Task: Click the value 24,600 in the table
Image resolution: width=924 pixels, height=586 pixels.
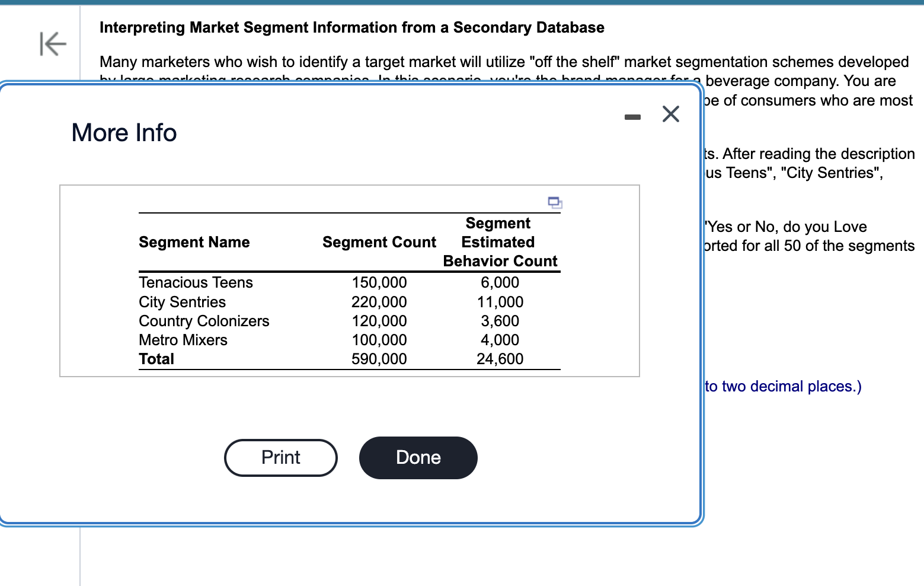Action: [500, 359]
